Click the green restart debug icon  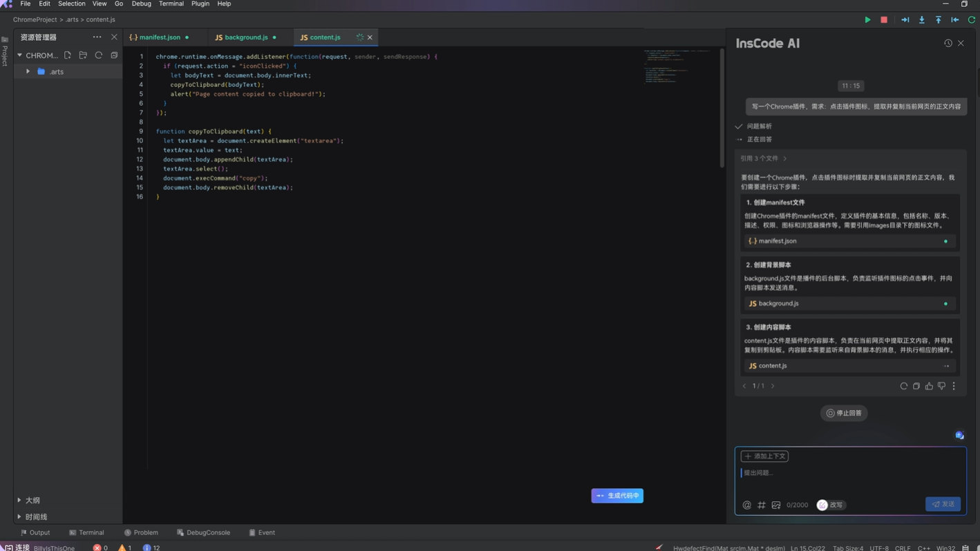pos(971,20)
